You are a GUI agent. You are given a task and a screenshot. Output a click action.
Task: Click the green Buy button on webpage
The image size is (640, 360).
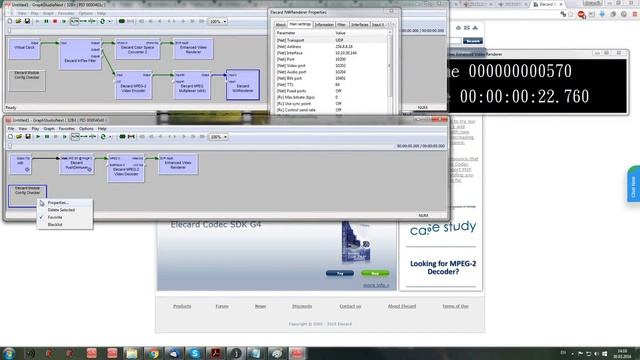point(375,273)
